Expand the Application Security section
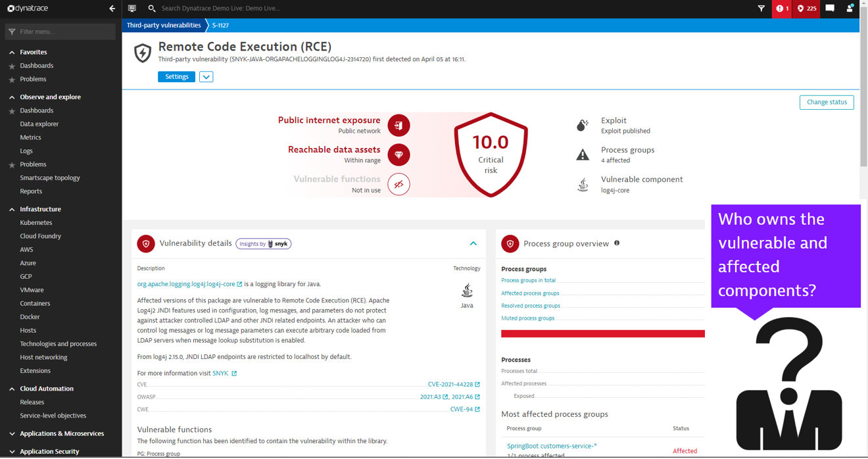 pos(12,452)
